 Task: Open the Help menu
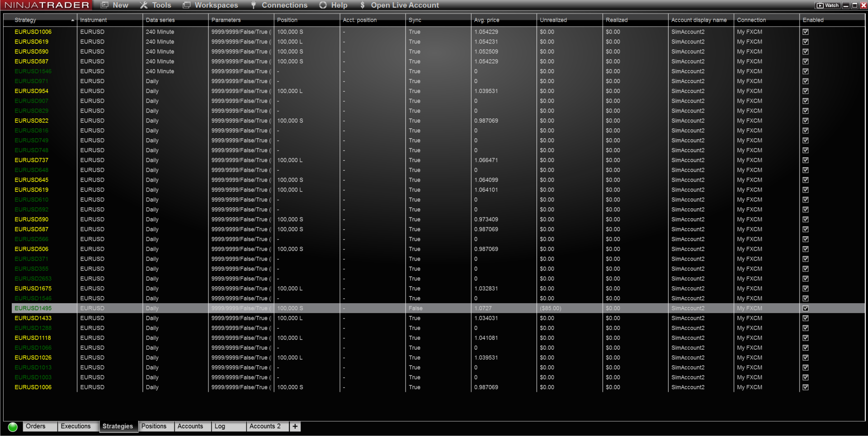point(333,5)
